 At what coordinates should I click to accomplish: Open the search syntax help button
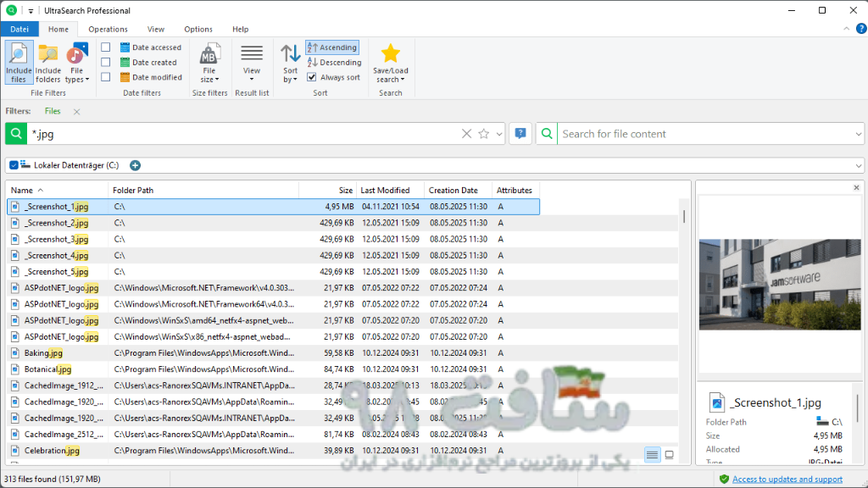click(520, 134)
